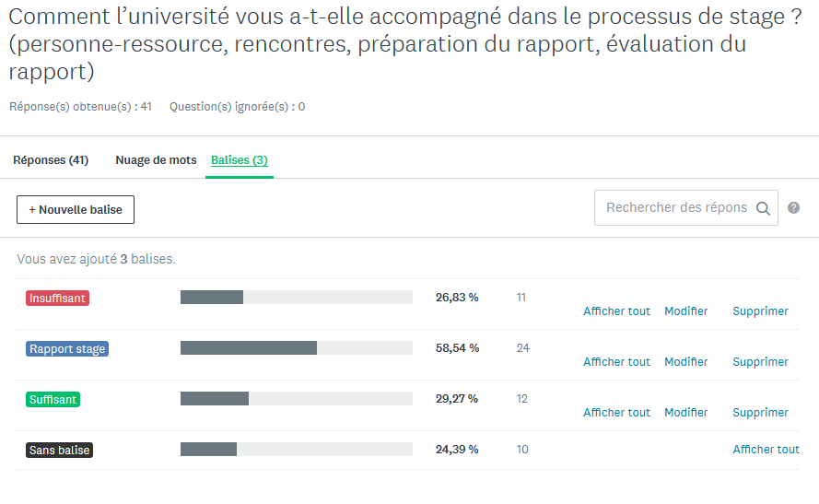
Task: Focus the Rechercher des réponses field
Action: (676, 208)
